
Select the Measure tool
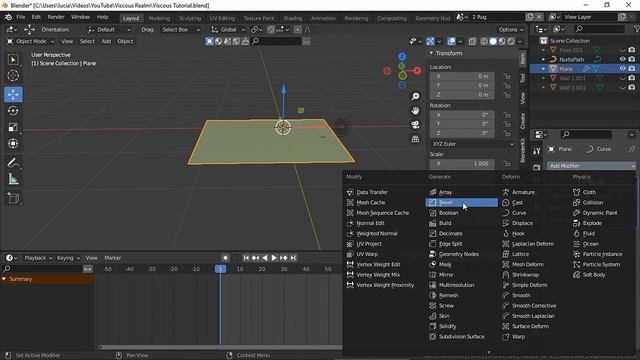point(13,179)
